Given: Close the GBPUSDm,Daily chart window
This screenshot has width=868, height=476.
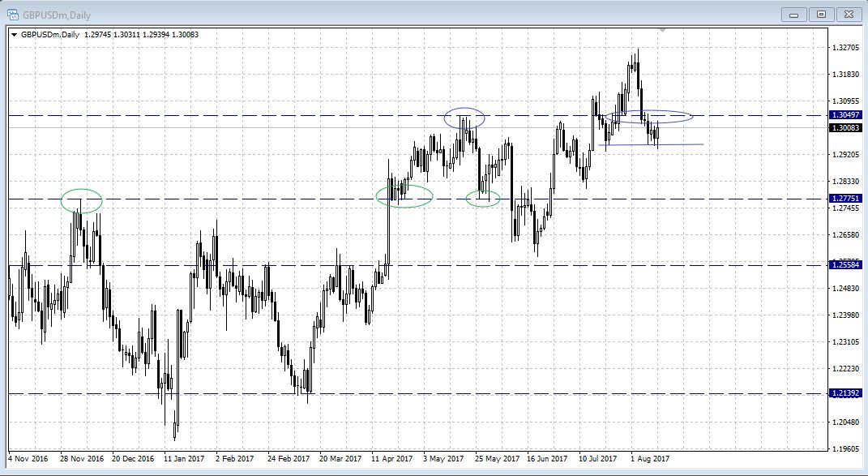Looking at the screenshot, I should coord(848,14).
